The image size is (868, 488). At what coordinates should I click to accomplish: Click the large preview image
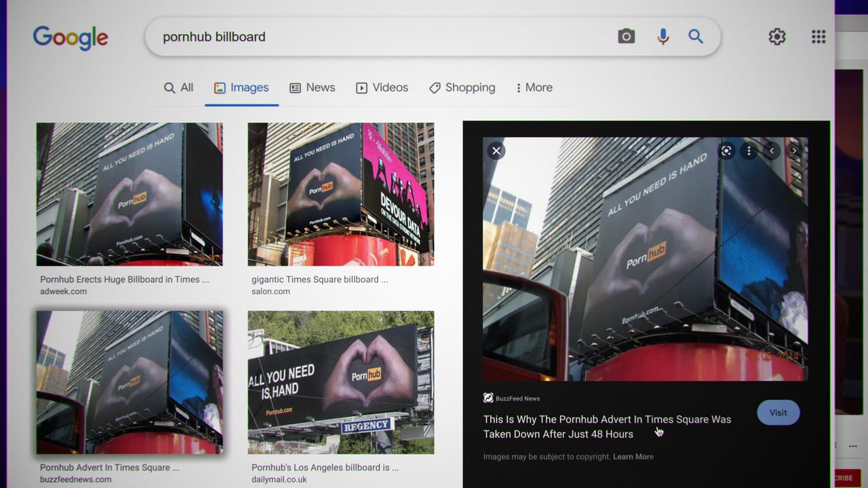pos(645,259)
